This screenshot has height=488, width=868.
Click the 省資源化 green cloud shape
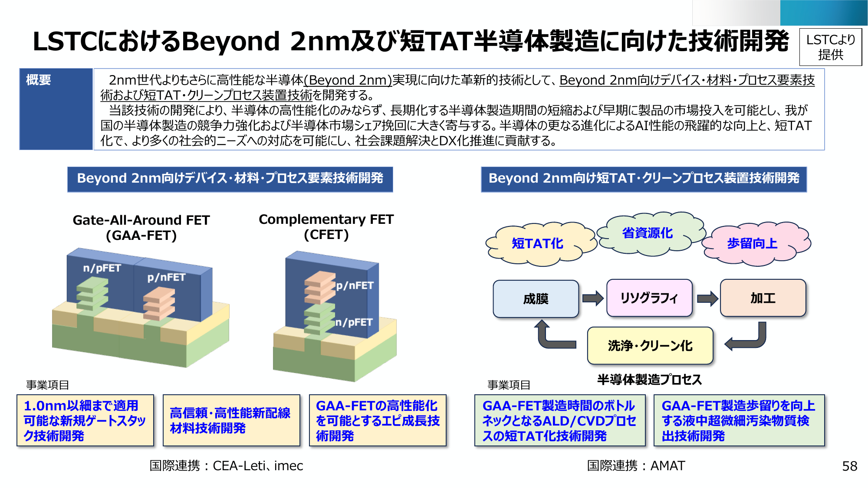(x=648, y=233)
